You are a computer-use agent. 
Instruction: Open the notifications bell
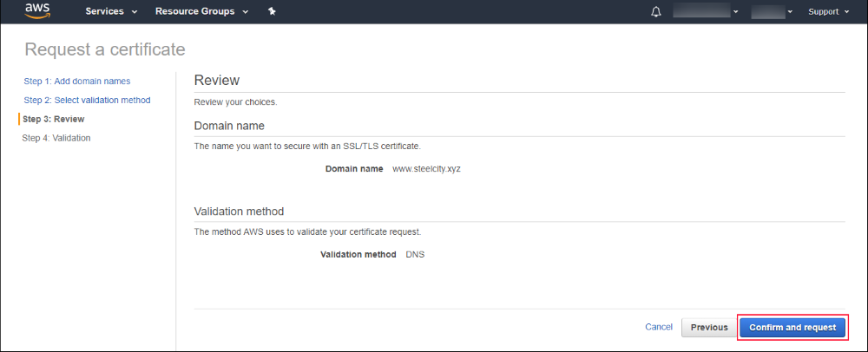tap(656, 12)
